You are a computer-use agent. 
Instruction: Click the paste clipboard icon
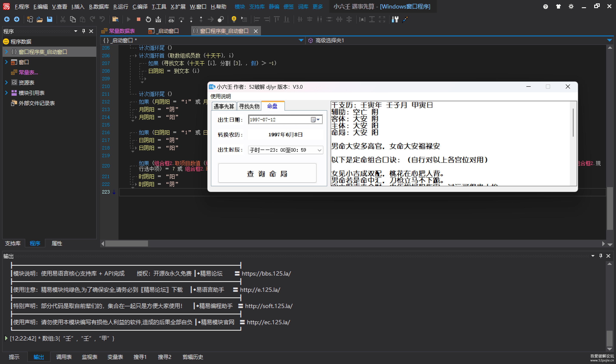pyautogui.click(x=83, y=19)
